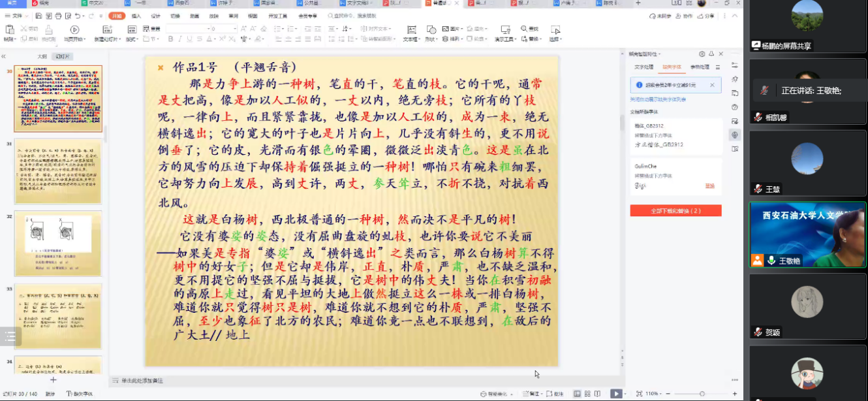This screenshot has width=868, height=401.
Task: Insert a text box (文本框)
Action: (411, 33)
